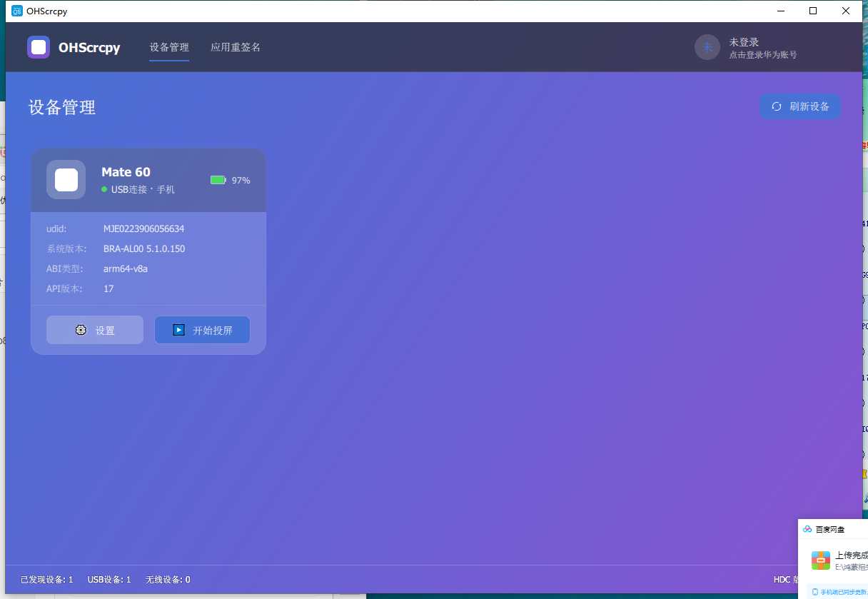The image size is (868, 599).
Task: Click the ABI value arm64-v8a
Action: tap(126, 268)
